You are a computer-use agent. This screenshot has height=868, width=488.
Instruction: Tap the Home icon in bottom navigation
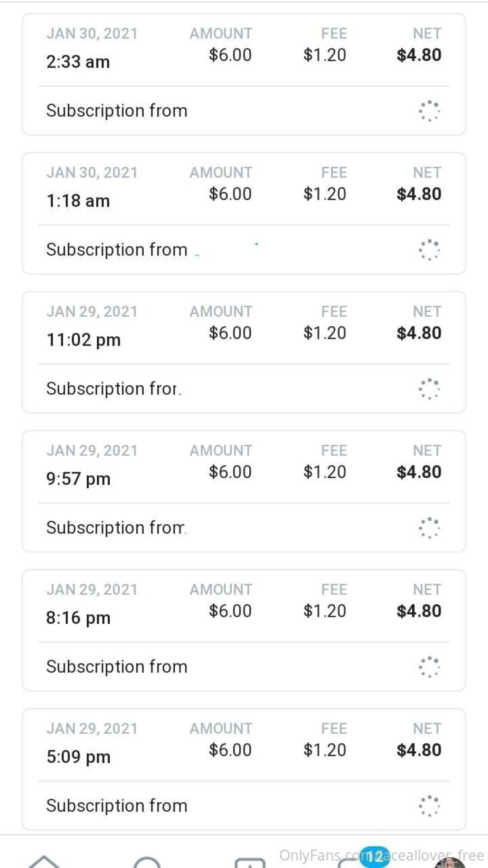(x=43, y=861)
